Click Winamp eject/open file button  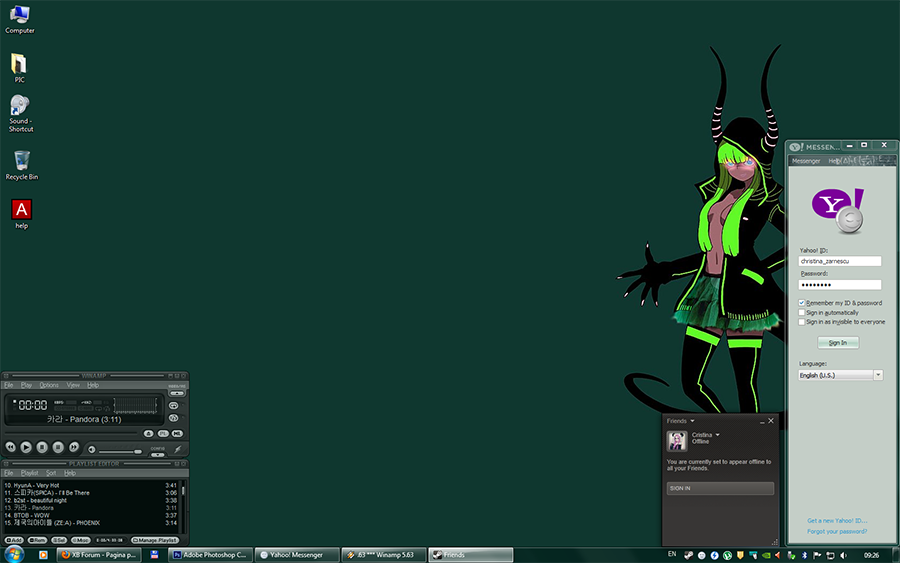(149, 433)
